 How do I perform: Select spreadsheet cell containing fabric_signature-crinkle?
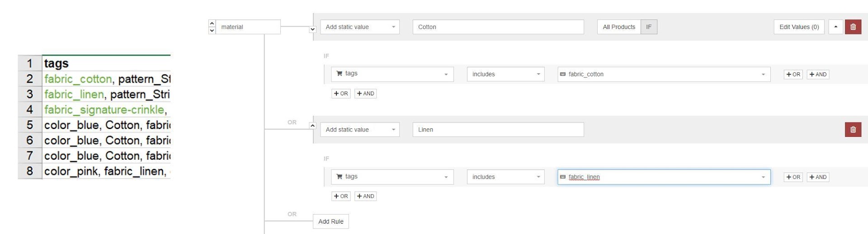pyautogui.click(x=106, y=110)
